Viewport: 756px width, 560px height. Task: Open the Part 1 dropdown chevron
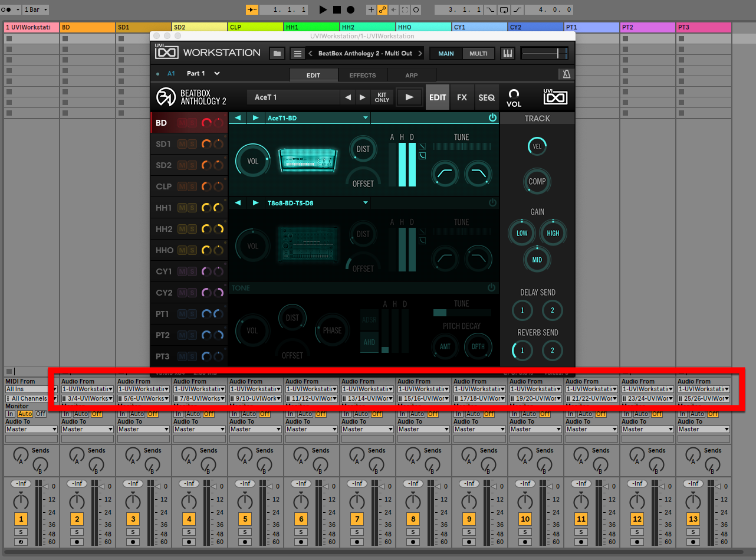(217, 74)
